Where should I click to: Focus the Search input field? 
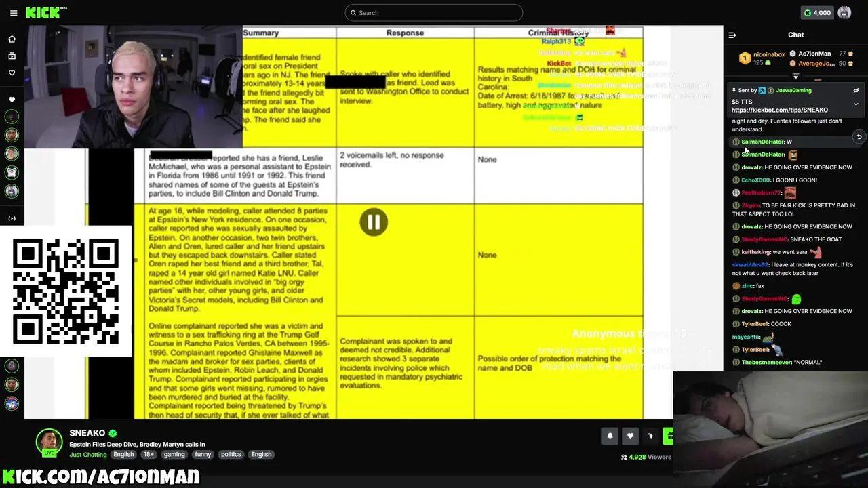click(434, 13)
